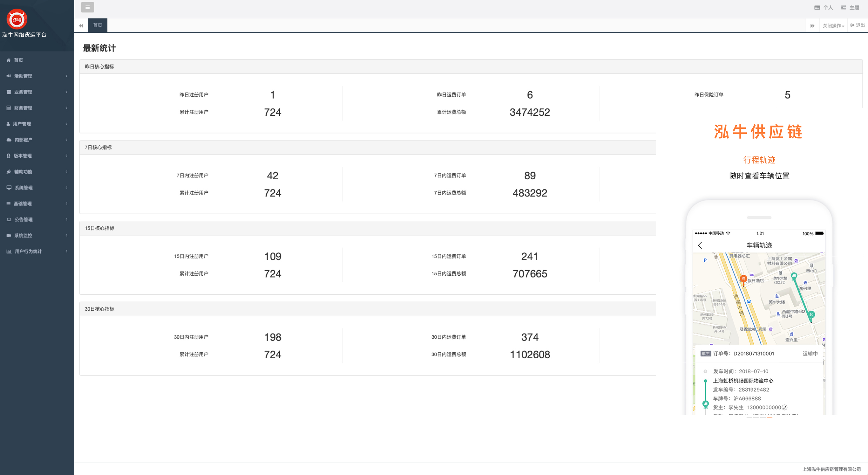Screen dimensions: 868x475
Task: Expand the 业务管理 sidebar menu
Action: [23, 92]
